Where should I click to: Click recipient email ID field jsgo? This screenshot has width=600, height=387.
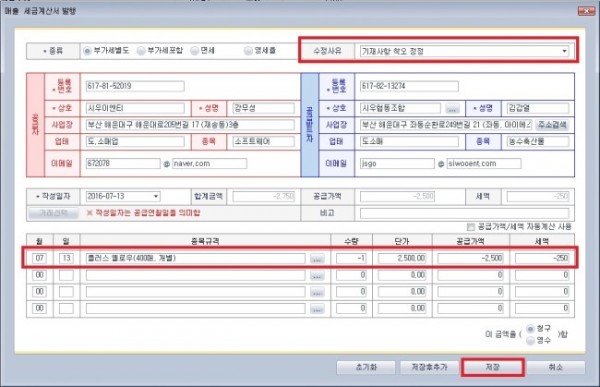point(397,163)
